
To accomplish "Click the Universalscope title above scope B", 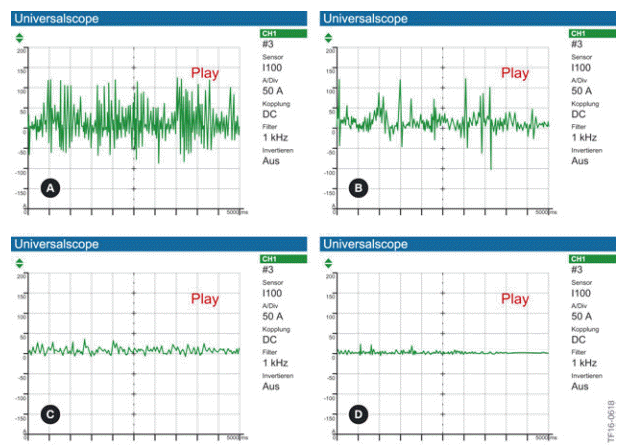I will [366, 18].
